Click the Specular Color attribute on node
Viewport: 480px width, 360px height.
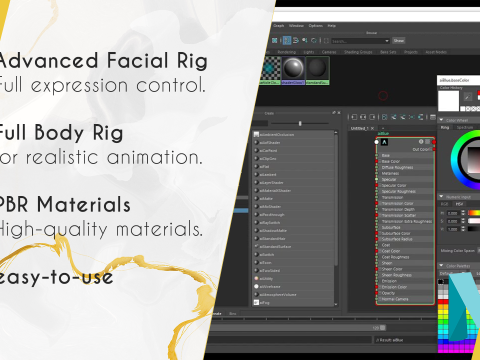coord(394,185)
